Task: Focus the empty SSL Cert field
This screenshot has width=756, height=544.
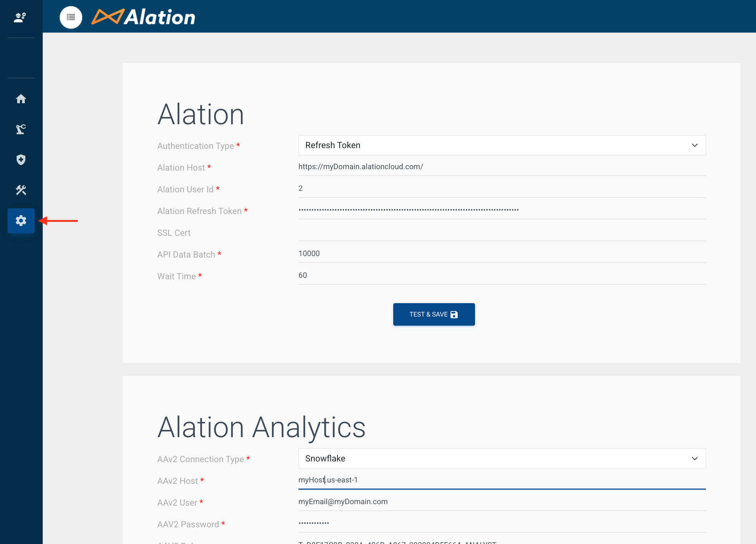Action: point(502,232)
